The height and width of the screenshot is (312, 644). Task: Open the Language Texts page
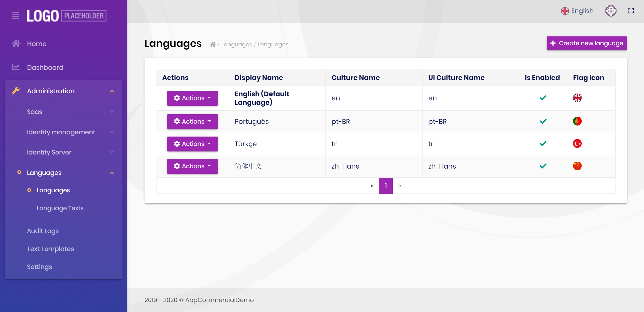coord(60,208)
